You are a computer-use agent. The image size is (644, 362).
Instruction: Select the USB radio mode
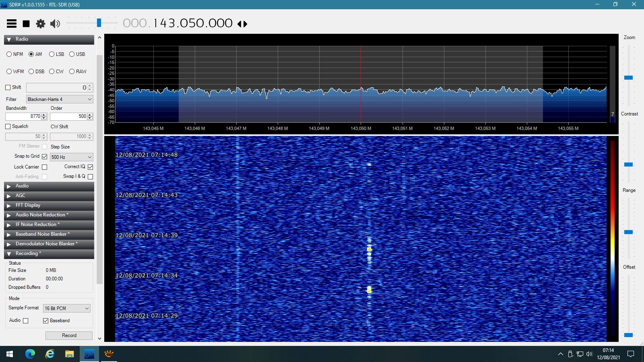click(72, 54)
